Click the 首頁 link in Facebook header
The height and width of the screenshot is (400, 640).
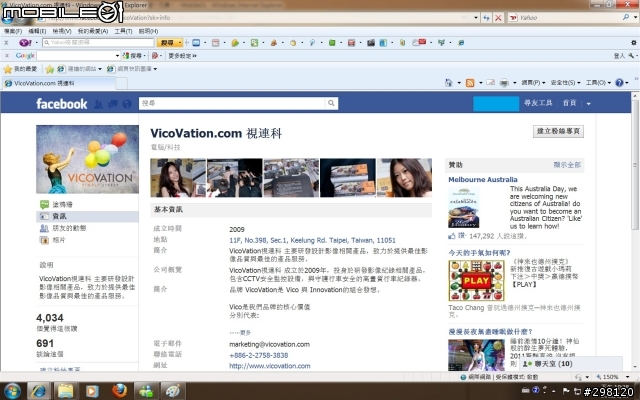(569, 103)
